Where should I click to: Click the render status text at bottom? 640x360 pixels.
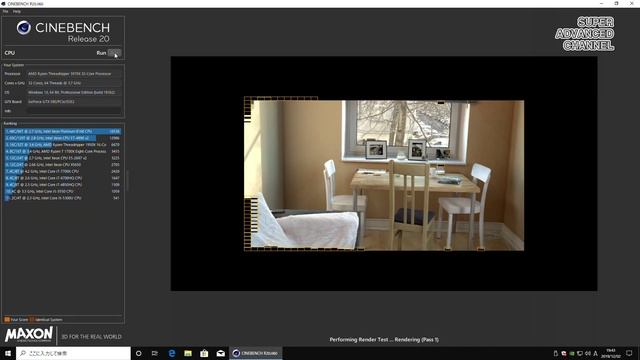384,340
